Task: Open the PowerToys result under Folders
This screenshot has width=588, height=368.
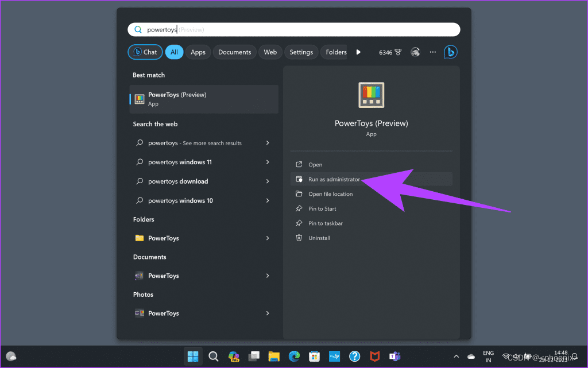Action: coord(204,238)
